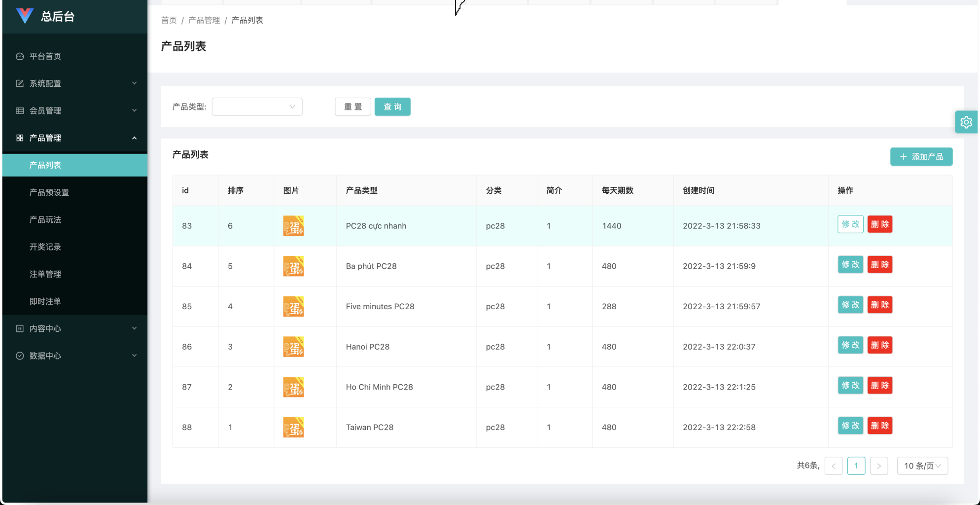The height and width of the screenshot is (505, 980).
Task: Click 修改 for Ba phút PC28 row
Action: tap(850, 264)
